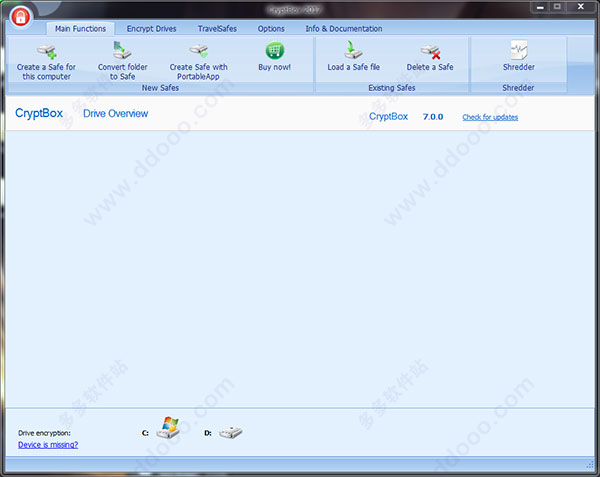Open Create a Safe for this computer
Screen dimensions: 600x477
[46, 62]
